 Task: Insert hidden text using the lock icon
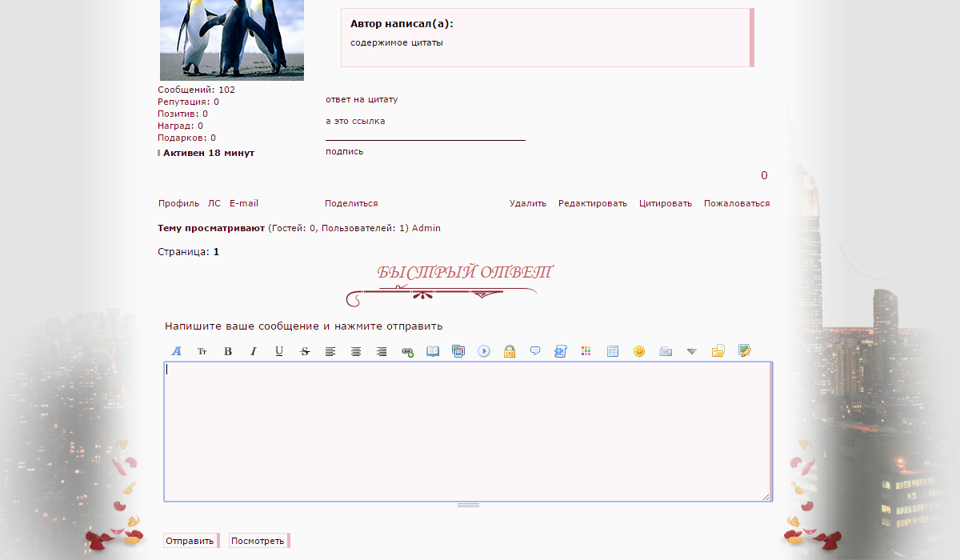click(x=510, y=351)
